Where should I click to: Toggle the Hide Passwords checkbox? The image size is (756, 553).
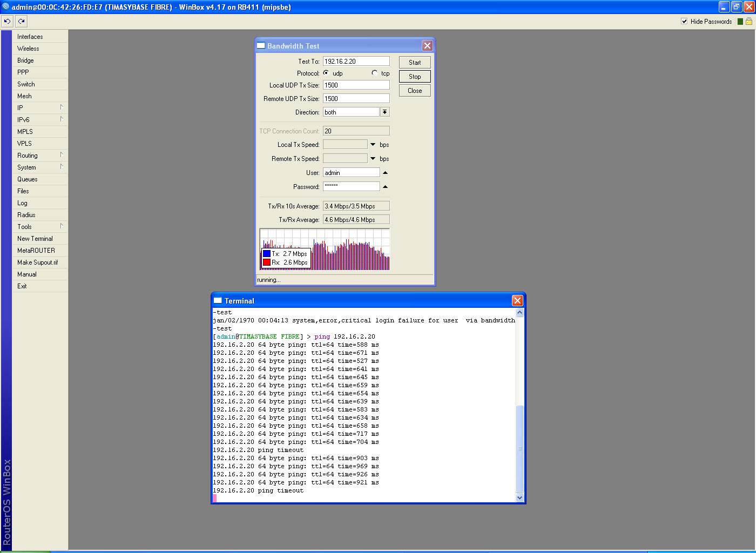[x=684, y=21]
